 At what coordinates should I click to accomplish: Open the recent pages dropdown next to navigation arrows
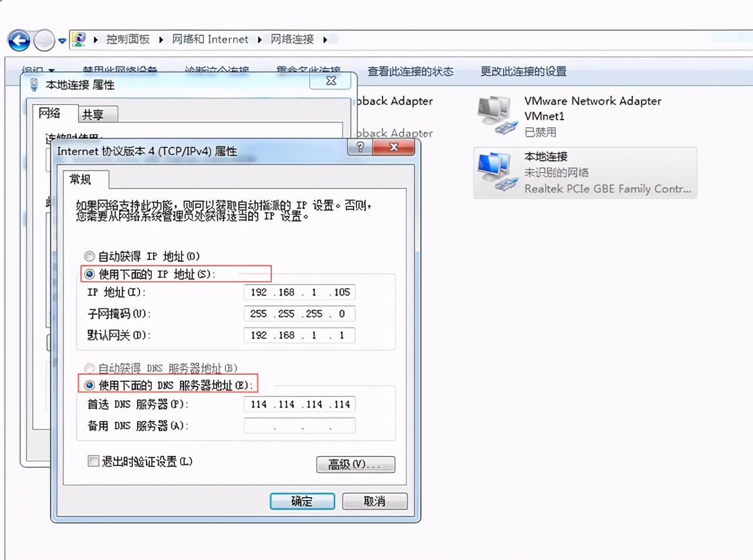pos(62,41)
